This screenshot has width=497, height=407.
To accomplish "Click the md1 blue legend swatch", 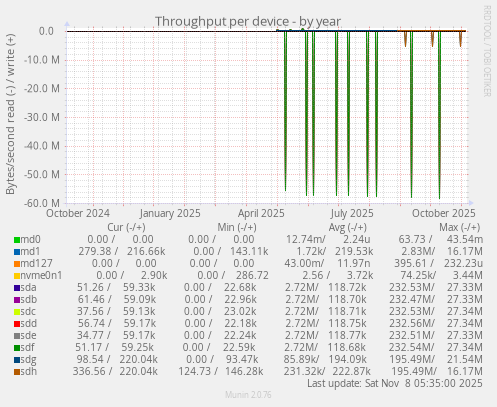I will (x=17, y=252).
